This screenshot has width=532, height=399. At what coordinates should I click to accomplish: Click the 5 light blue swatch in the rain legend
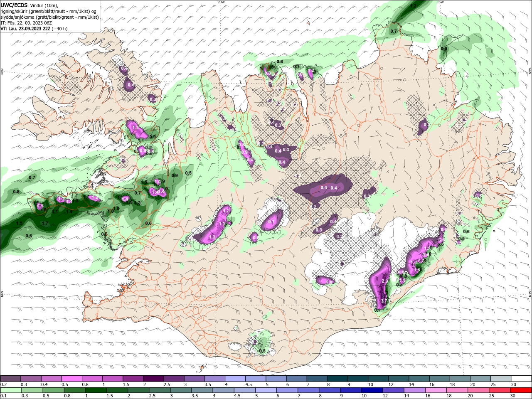click(266, 390)
